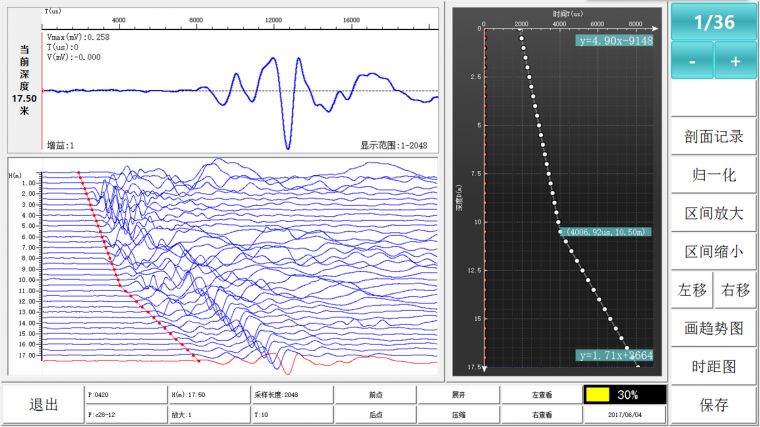760x427 pixels.
Task: Select 后点 next point button
Action: [374, 414]
